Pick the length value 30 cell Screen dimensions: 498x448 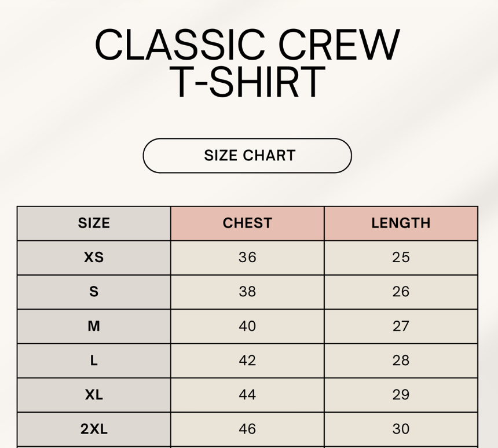(401, 429)
